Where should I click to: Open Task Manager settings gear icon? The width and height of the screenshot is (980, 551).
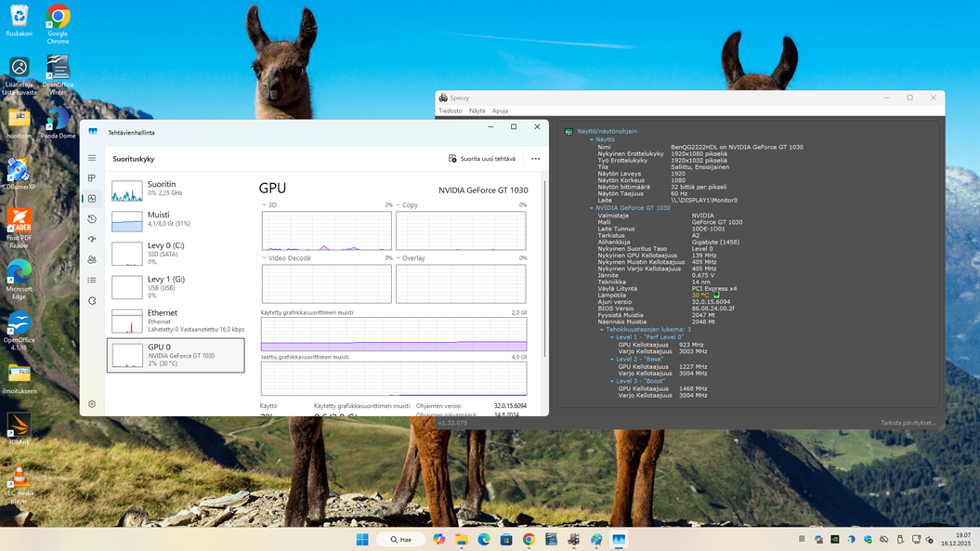(92, 404)
